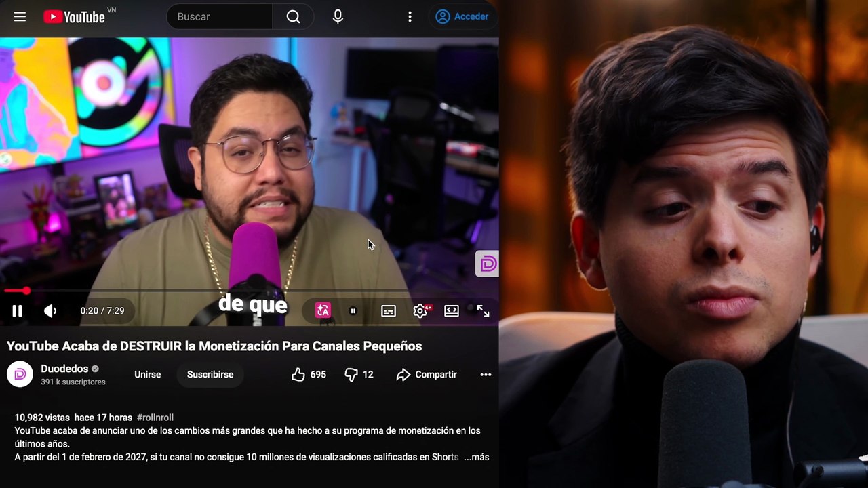The image size is (868, 488).
Task: Open the three-dot settings menu in header
Action: tap(410, 16)
